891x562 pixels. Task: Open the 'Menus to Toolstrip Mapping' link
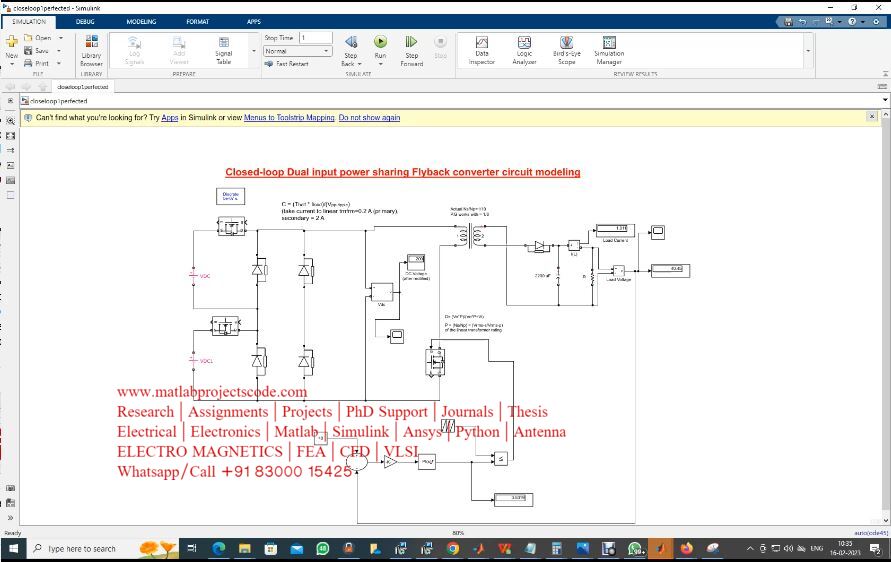pos(288,118)
